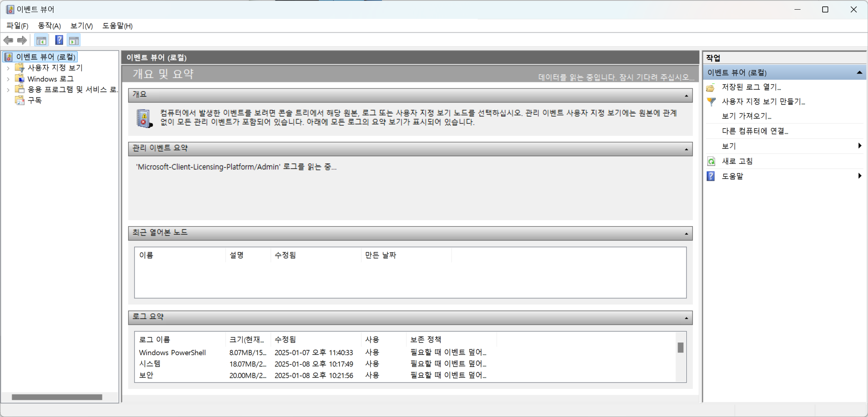The image size is (868, 417).
Task: Click the tree pane horizontal scrollbar thumb
Action: click(x=57, y=397)
